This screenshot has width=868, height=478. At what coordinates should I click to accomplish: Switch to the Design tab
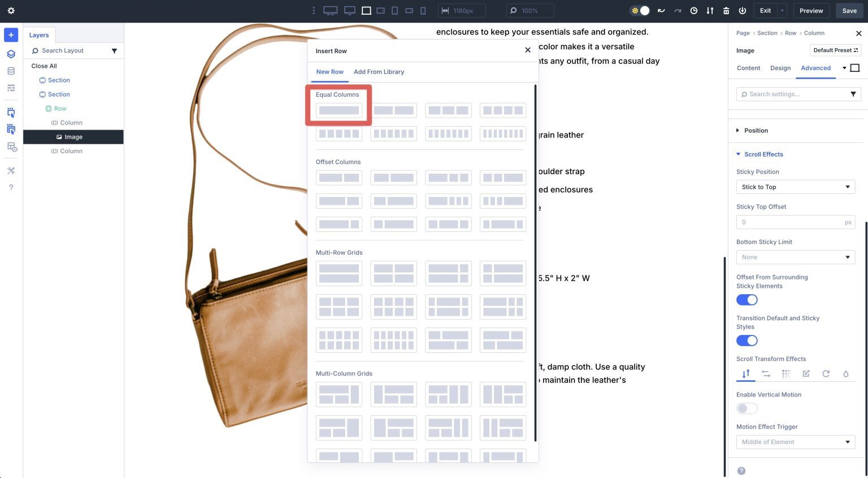pos(780,68)
